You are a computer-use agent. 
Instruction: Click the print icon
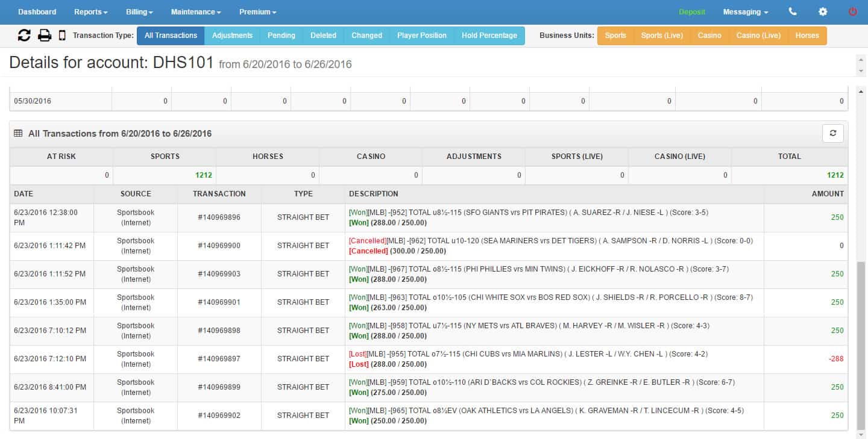click(x=45, y=36)
